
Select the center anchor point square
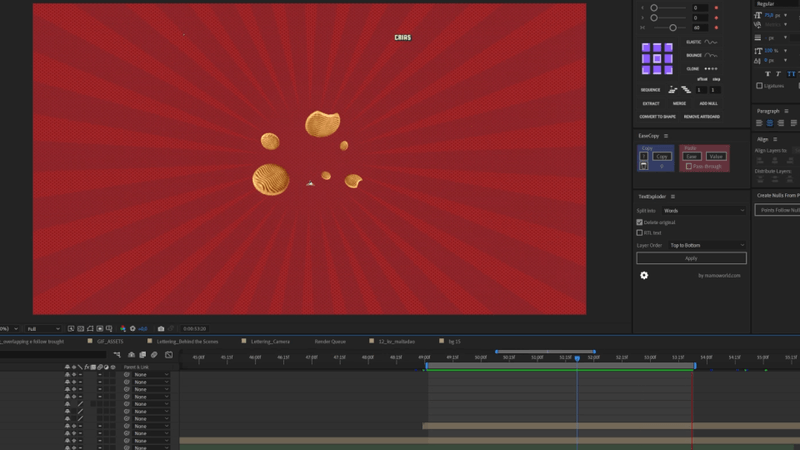click(657, 59)
